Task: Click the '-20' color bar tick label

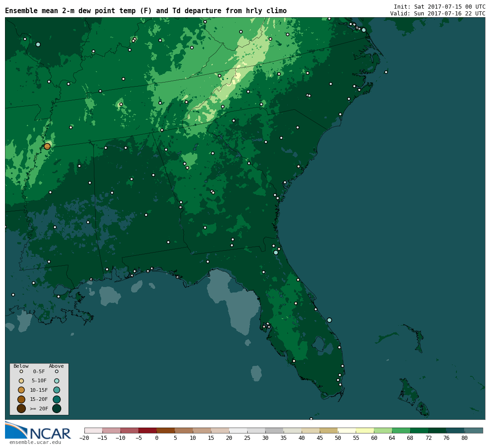Action: coord(84,438)
